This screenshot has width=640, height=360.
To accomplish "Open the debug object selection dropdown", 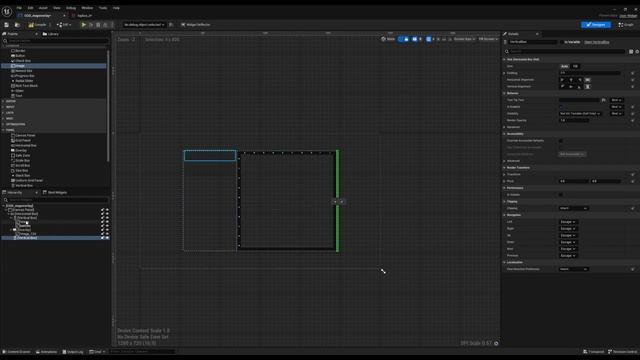I will pos(144,25).
